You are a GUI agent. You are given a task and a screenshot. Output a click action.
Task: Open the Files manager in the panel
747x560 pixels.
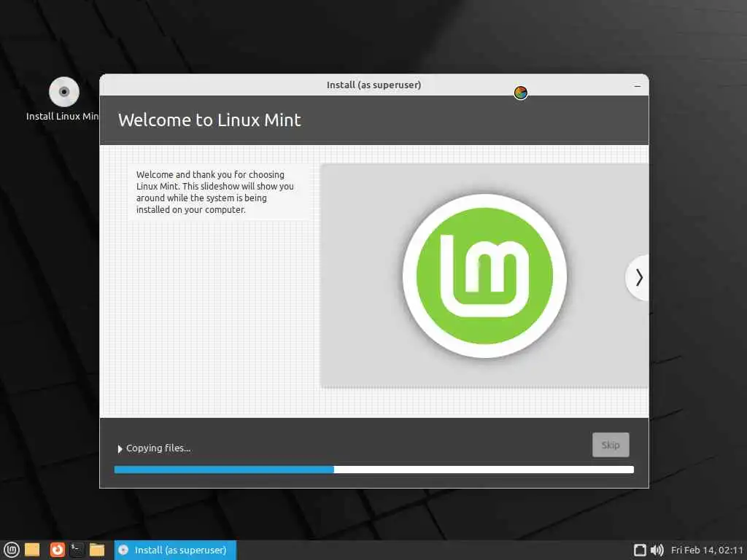[97, 550]
